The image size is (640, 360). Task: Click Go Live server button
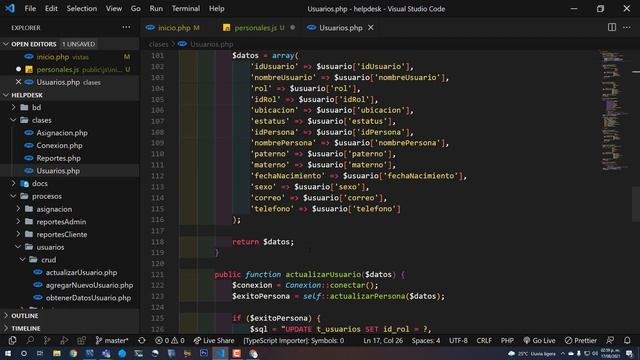(x=539, y=340)
